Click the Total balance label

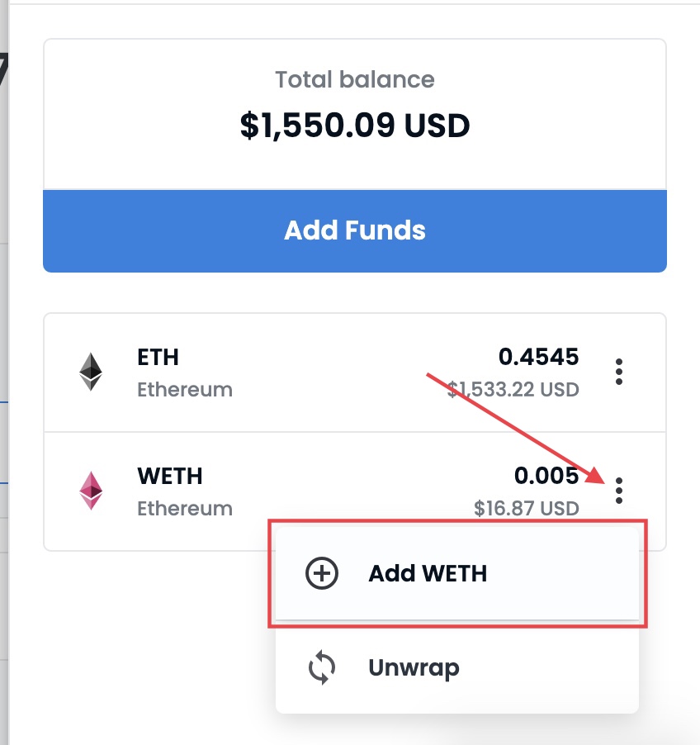tap(355, 79)
